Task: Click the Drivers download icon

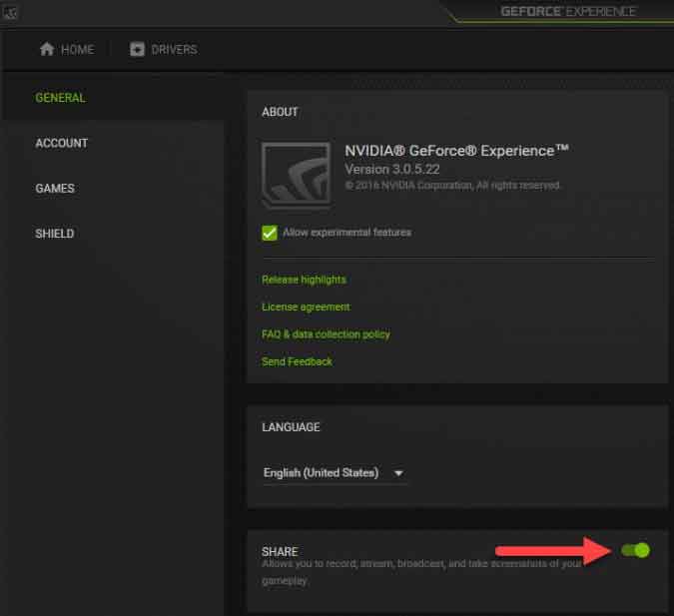Action: 137,49
